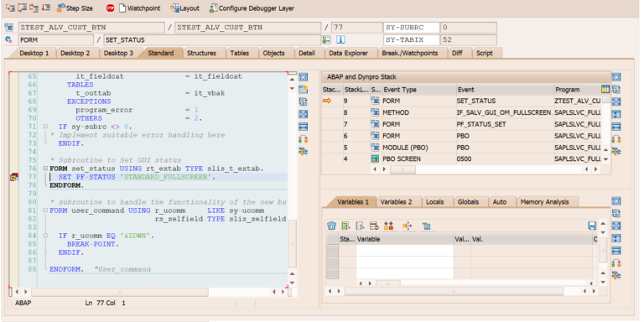Click the Exchange Tool icon beside stack panel

pos(616,89)
